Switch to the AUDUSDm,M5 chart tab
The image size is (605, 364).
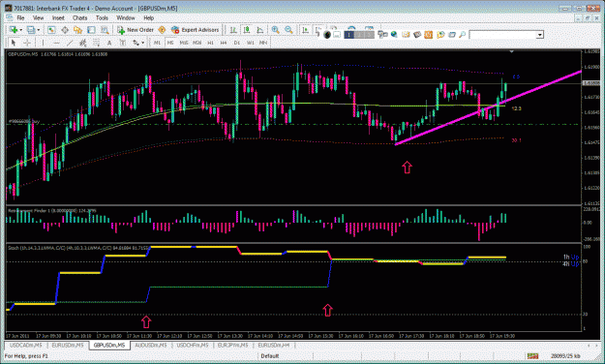(151, 345)
